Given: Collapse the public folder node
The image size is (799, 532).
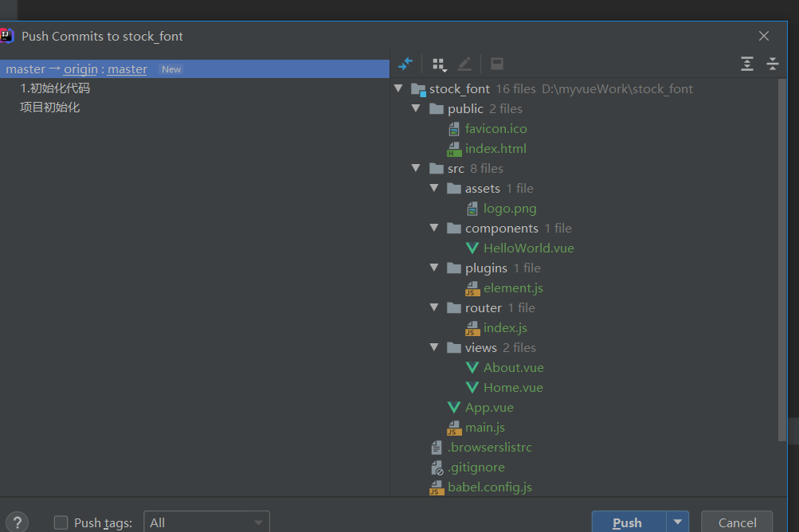Looking at the screenshot, I should (416, 108).
